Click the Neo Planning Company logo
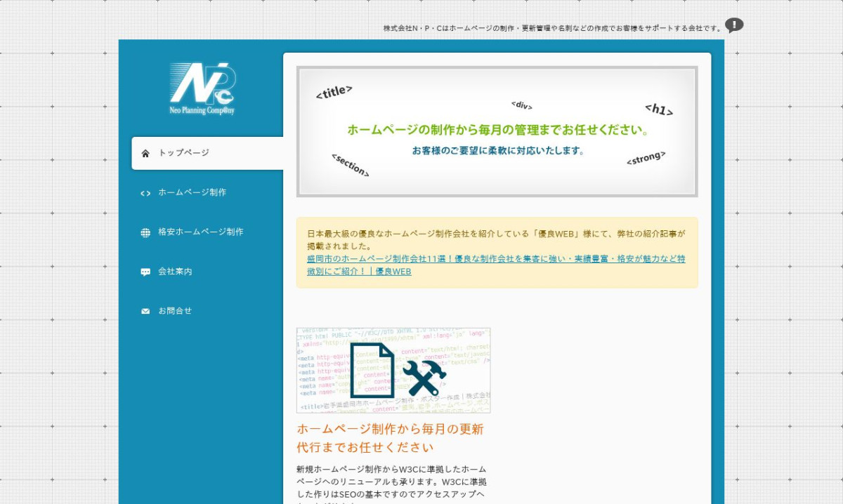The width and height of the screenshot is (843, 504). coord(202,88)
